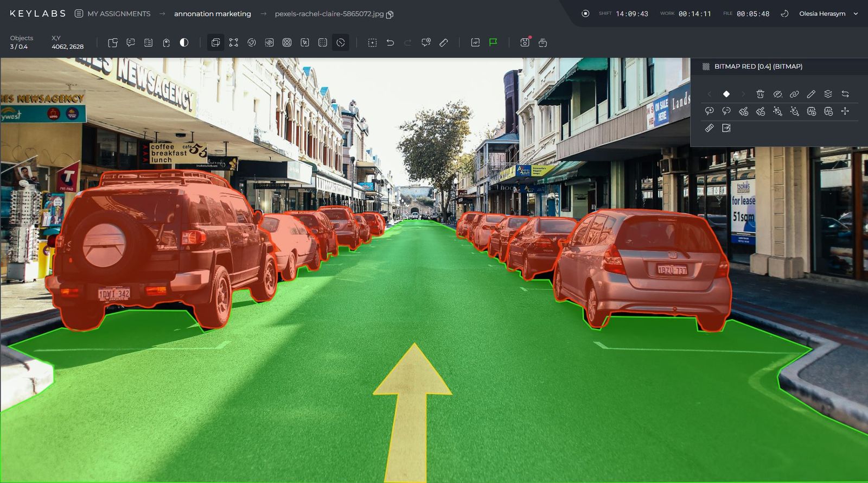The width and height of the screenshot is (868, 483).
Task: Select the AI add region tool
Action: tap(812, 111)
